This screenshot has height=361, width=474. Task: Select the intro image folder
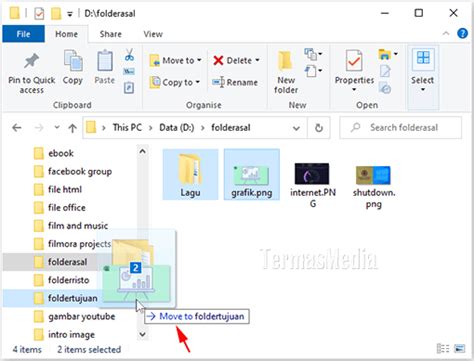(x=71, y=334)
